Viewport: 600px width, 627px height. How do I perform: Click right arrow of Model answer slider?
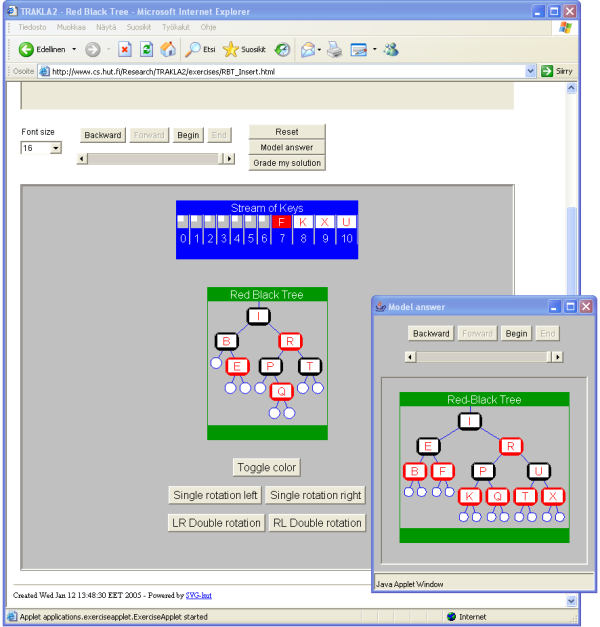coord(558,357)
